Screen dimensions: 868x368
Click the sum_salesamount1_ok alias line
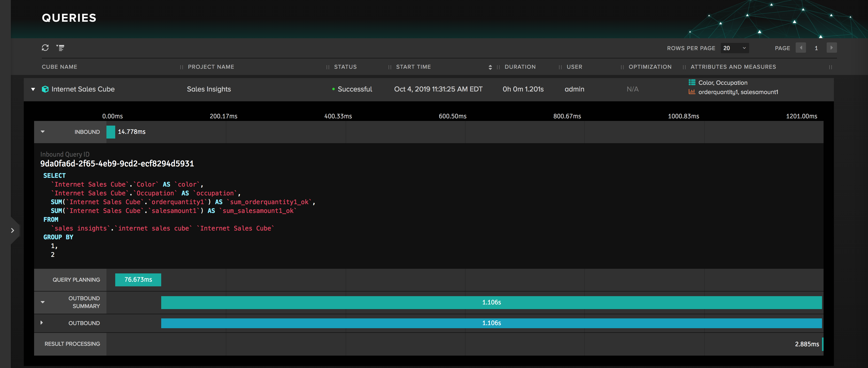(174, 211)
